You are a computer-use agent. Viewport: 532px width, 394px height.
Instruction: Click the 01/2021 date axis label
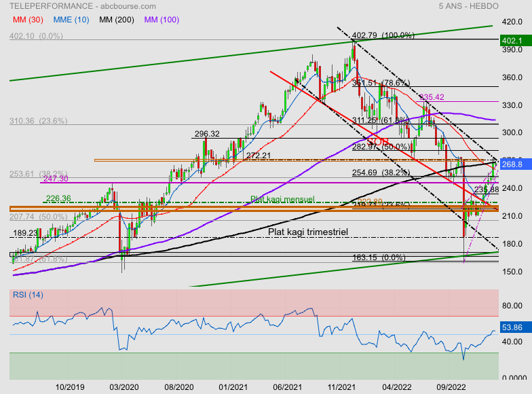tap(233, 387)
